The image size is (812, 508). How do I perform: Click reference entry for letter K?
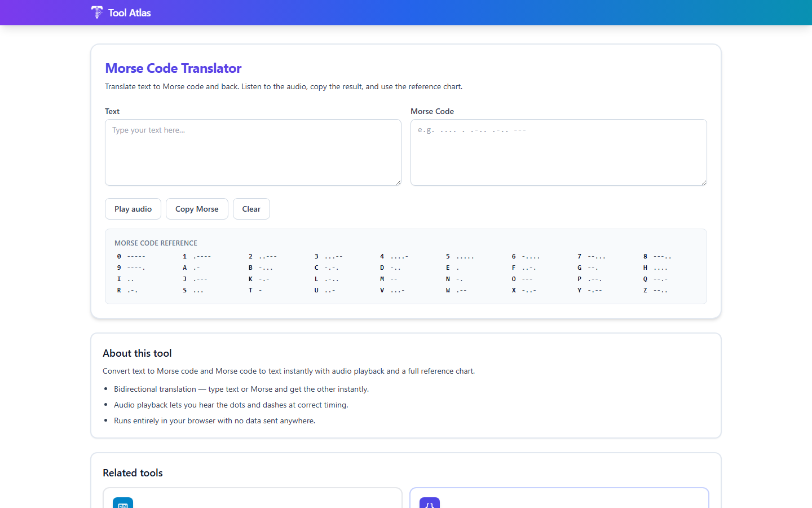pos(259,279)
